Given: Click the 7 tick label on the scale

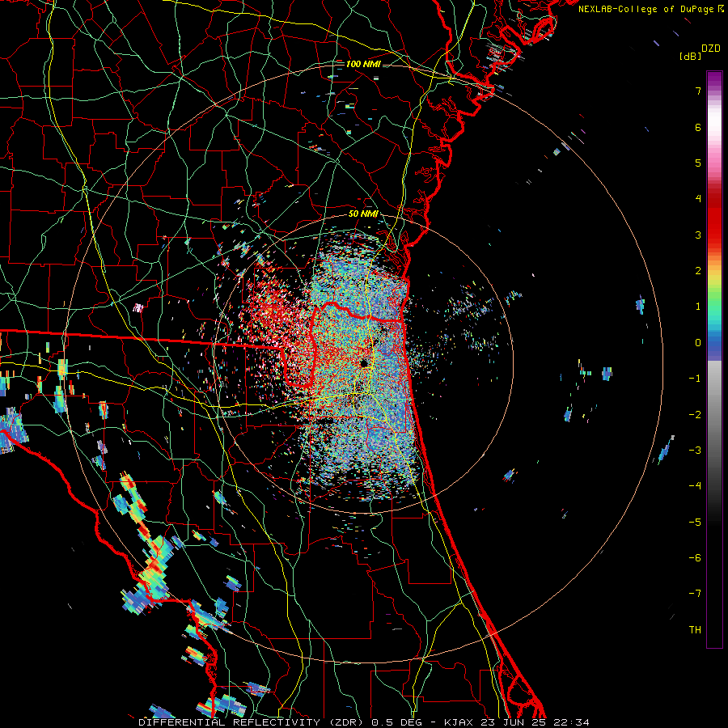Looking at the screenshot, I should pyautogui.click(x=698, y=91).
